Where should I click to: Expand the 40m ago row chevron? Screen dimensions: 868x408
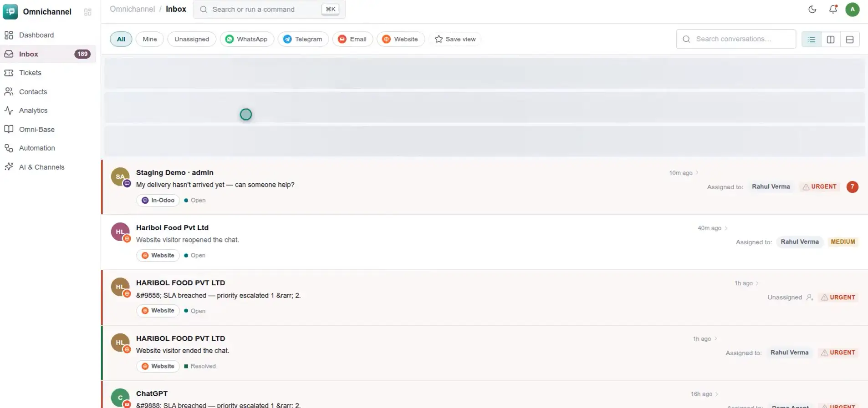[726, 228]
